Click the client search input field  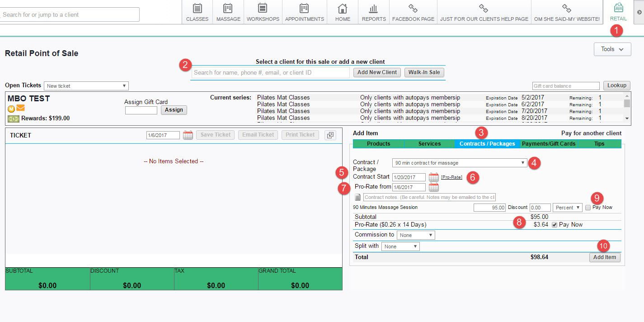tap(270, 72)
